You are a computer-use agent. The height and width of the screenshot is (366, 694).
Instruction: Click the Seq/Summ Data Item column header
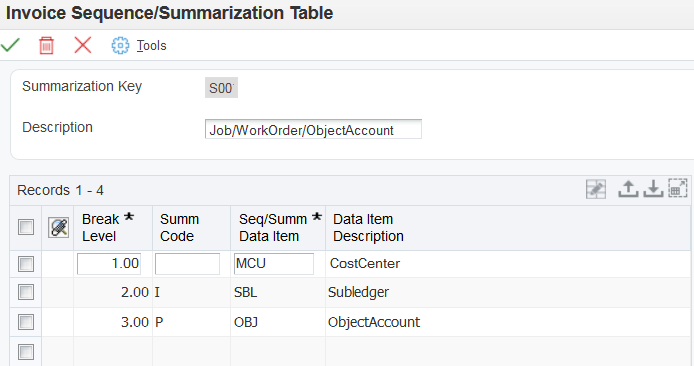pos(278,227)
